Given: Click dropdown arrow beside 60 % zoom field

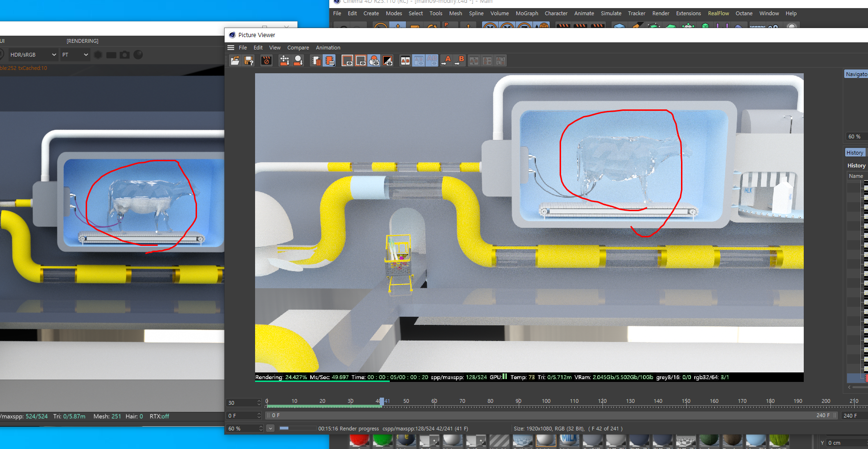Looking at the screenshot, I should coord(270,429).
